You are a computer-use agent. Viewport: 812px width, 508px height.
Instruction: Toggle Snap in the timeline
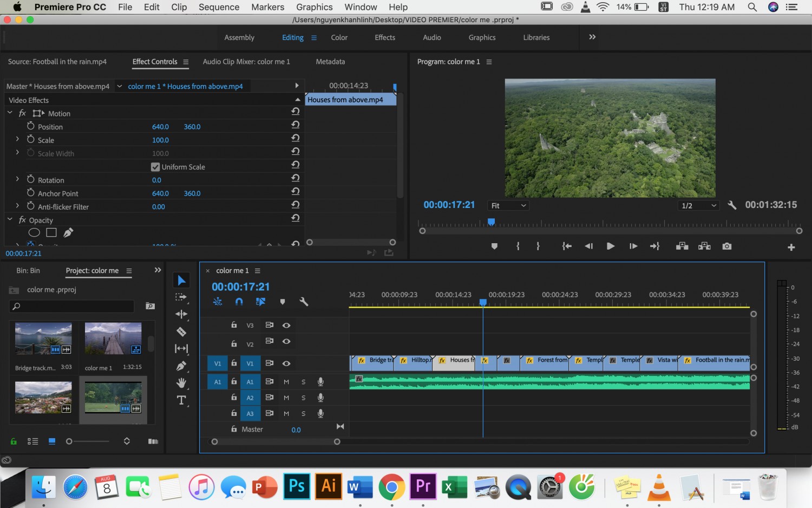point(239,302)
